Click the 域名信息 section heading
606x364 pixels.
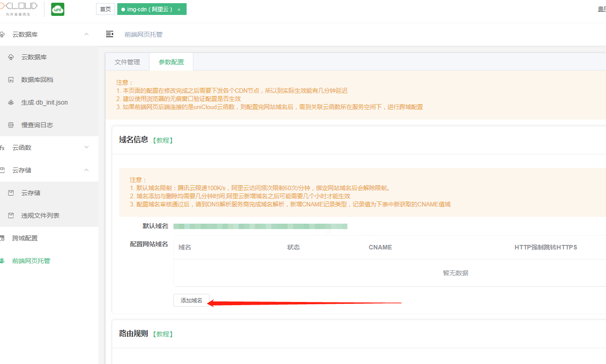pyautogui.click(x=134, y=139)
